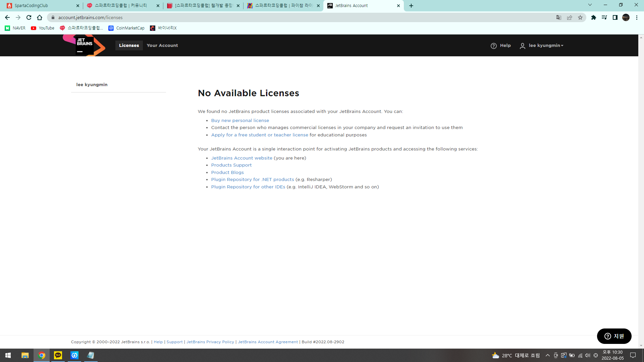
Task: Select the Licenses navigation tab
Action: 129,46
